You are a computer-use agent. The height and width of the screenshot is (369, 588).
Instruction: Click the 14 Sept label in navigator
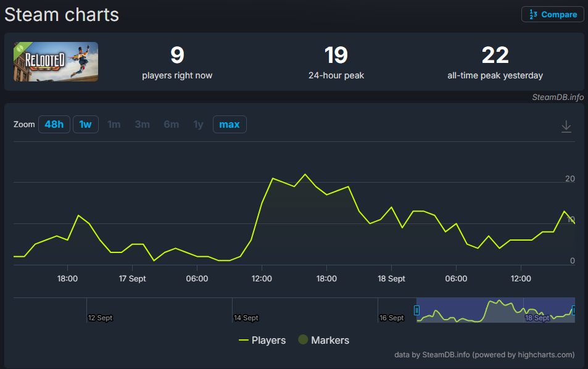tap(246, 318)
